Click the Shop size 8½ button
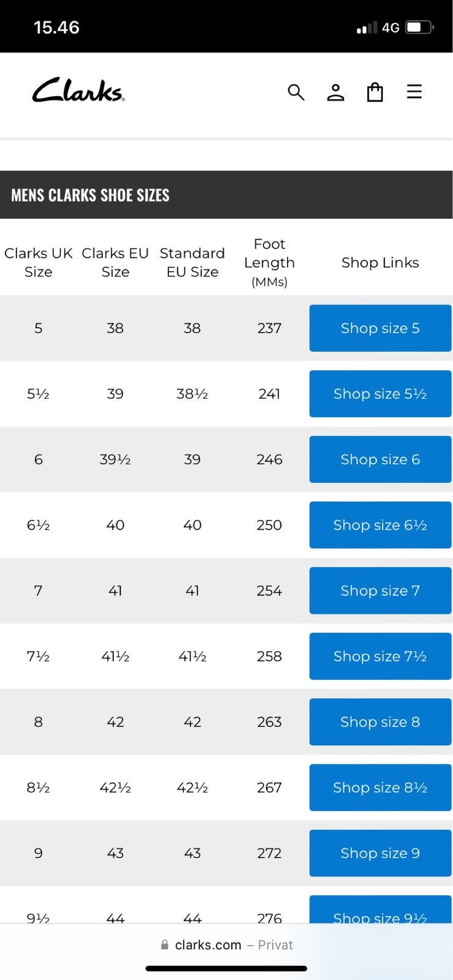The width and height of the screenshot is (453, 980). 380,787
